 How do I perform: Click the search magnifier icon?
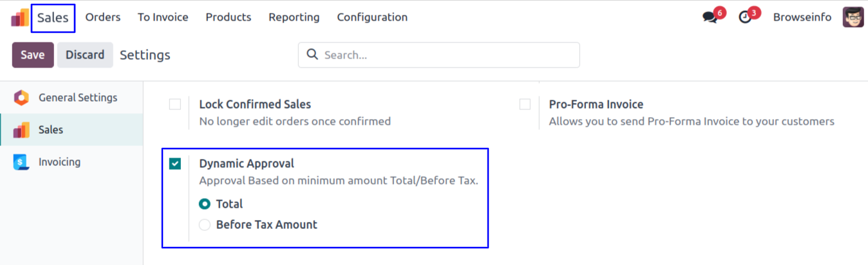313,55
